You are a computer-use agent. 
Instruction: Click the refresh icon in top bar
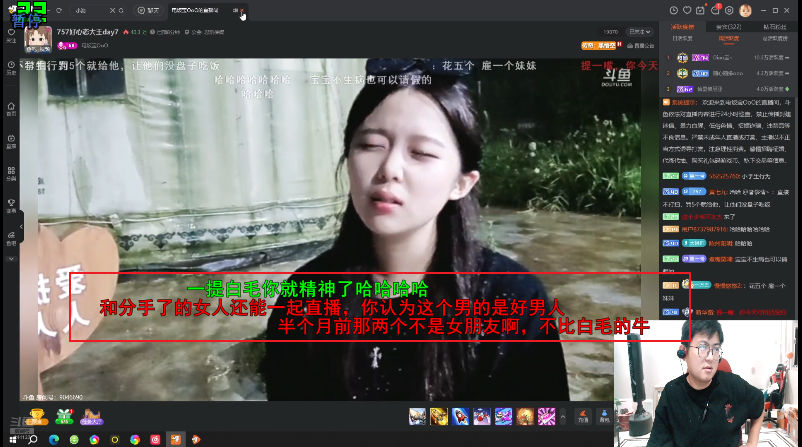click(59, 10)
